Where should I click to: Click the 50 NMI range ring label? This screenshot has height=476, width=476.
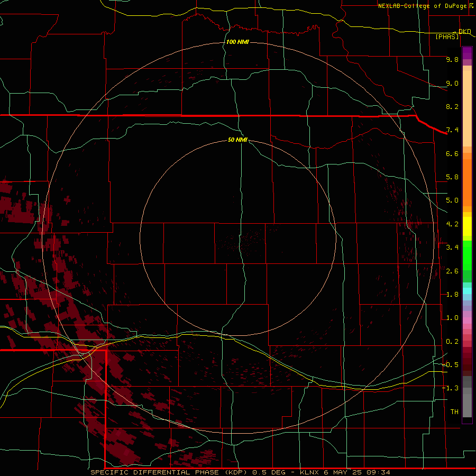[237, 140]
